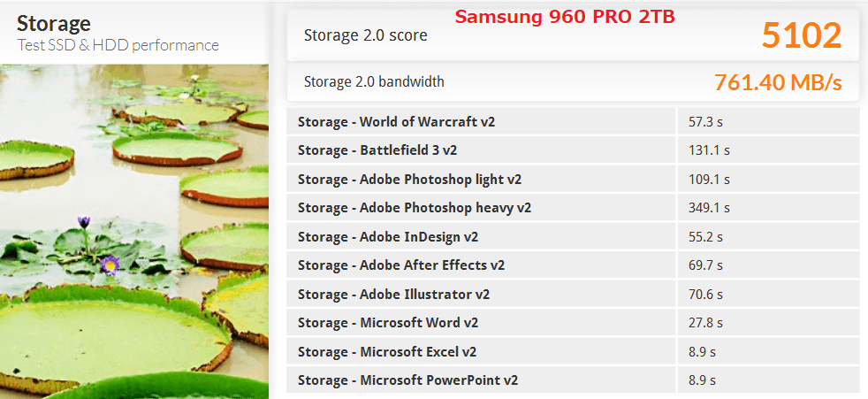The image size is (868, 399).
Task: Click the orange 5102 score value
Action: pyautogui.click(x=801, y=35)
